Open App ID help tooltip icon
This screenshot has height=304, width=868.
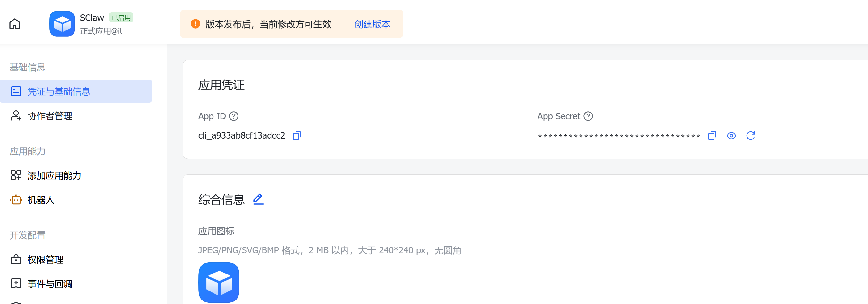[234, 116]
